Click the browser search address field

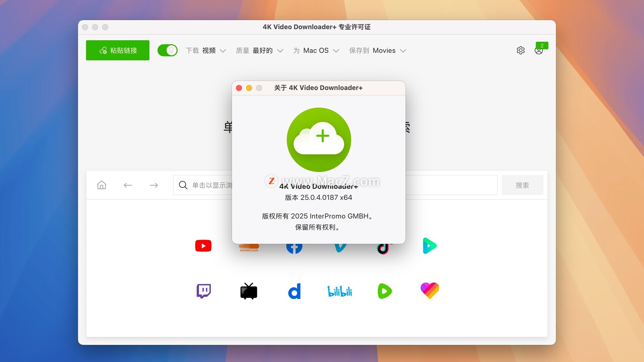point(335,185)
